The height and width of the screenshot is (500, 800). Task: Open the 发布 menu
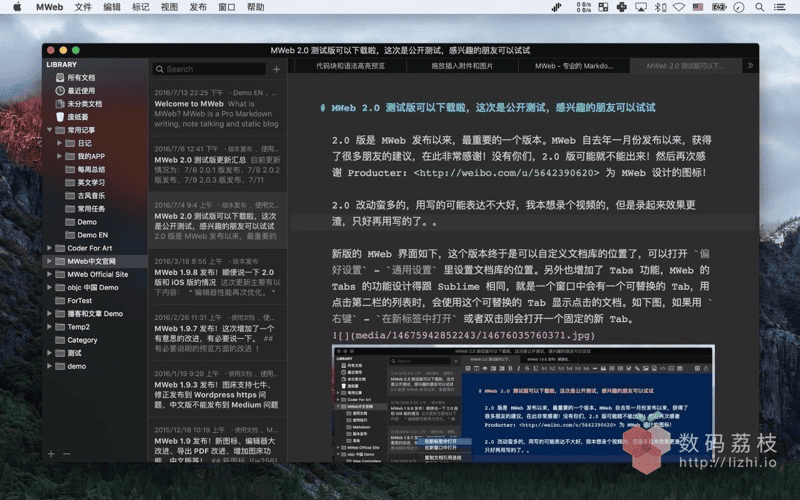[x=198, y=7]
